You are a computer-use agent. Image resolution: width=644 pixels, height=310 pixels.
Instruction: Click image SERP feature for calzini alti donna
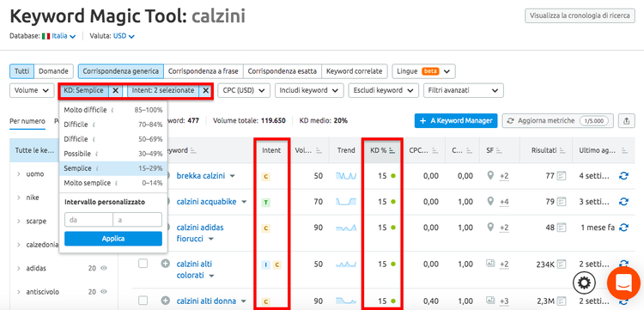[490, 301]
